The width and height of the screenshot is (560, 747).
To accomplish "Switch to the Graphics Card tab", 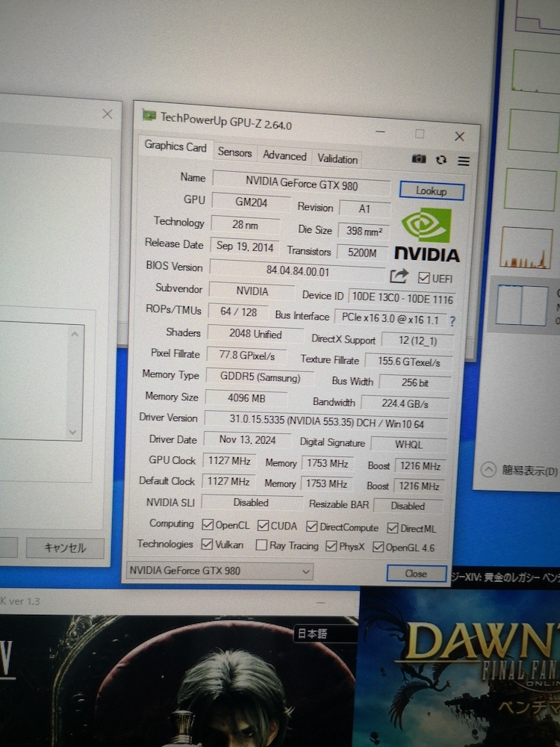I will click(175, 146).
